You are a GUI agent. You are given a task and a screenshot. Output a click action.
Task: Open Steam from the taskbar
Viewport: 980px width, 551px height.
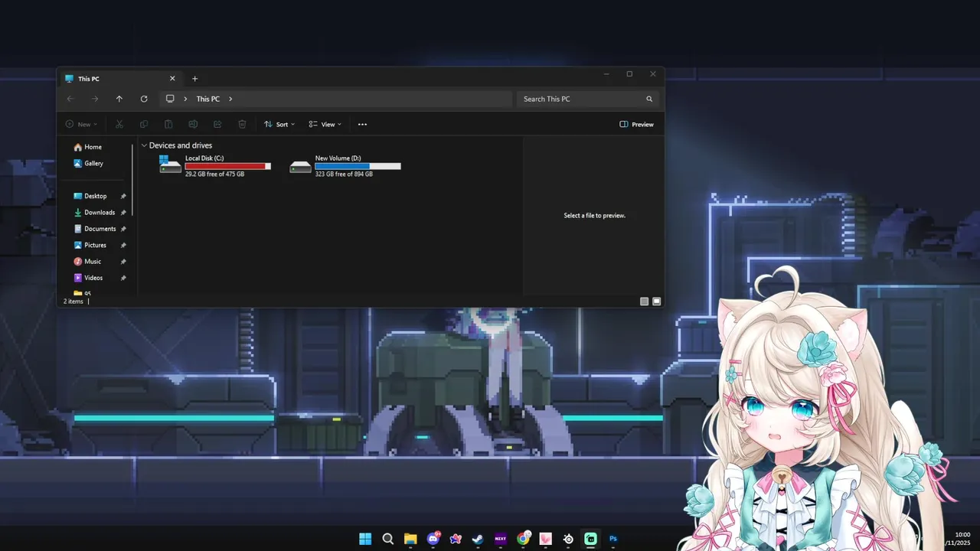(x=478, y=539)
